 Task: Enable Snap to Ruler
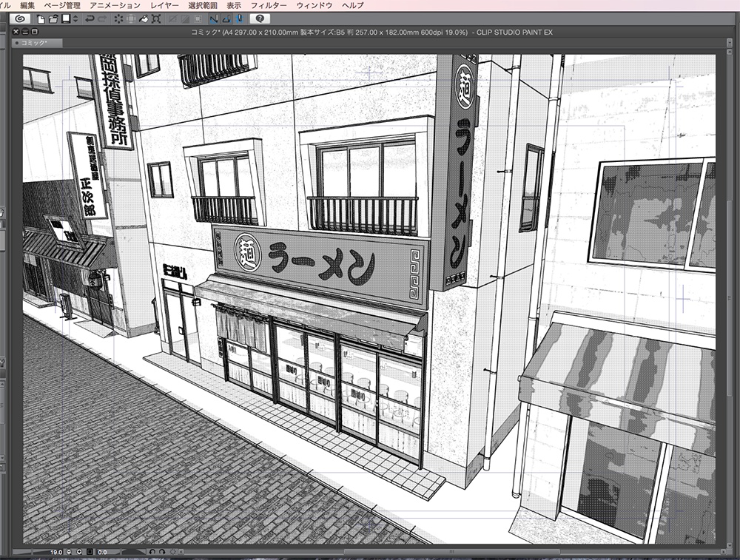point(213,21)
